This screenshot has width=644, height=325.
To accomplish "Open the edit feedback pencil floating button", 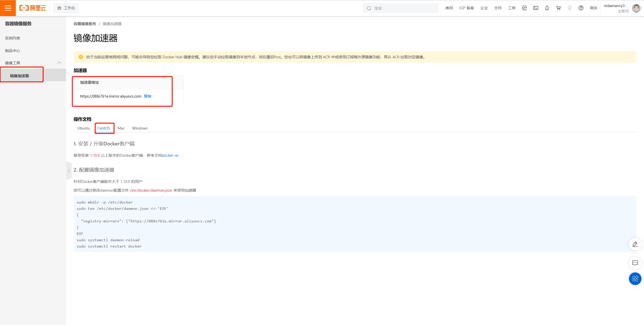I will (635, 244).
